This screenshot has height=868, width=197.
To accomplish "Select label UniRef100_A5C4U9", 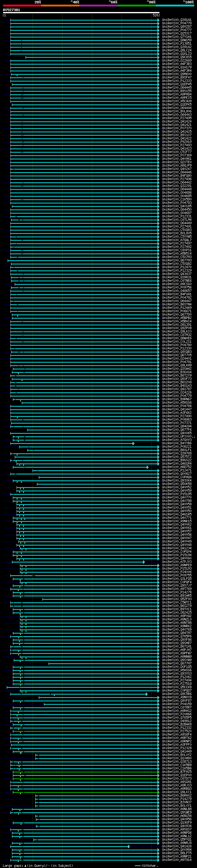I will tap(177, 101).
